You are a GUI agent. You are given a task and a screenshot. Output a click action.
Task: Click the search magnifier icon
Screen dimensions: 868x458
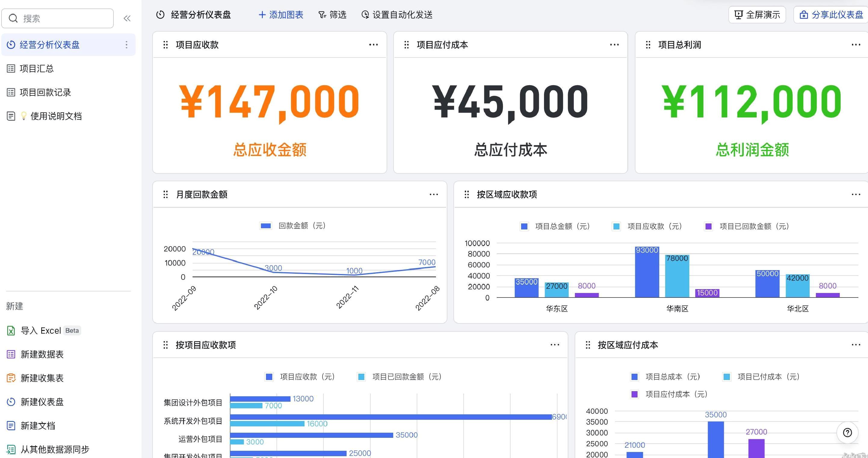point(13,18)
